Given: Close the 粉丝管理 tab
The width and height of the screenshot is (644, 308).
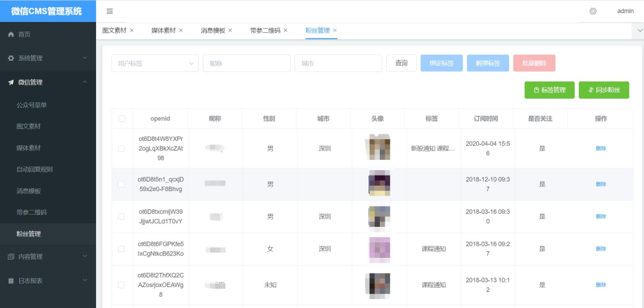Looking at the screenshot, I should (x=335, y=30).
